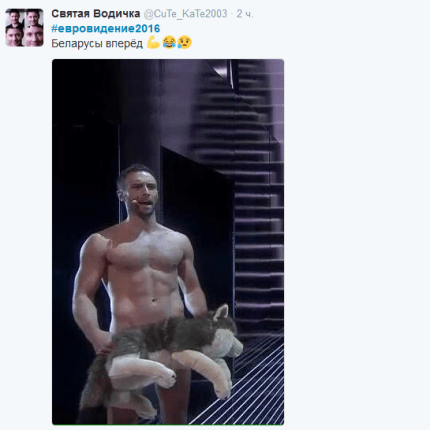Open the tweet via the "2 ч." timestamp
This screenshot has height=430, width=430.
point(245,14)
